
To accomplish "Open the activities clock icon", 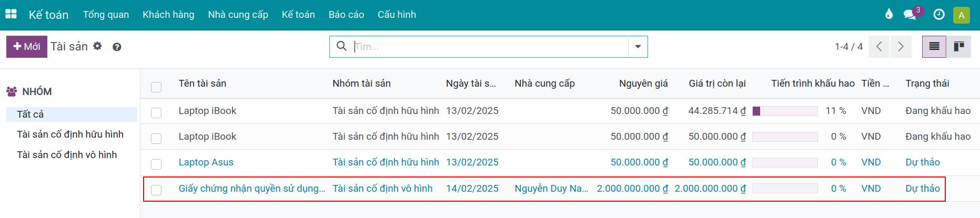I will pos(939,15).
